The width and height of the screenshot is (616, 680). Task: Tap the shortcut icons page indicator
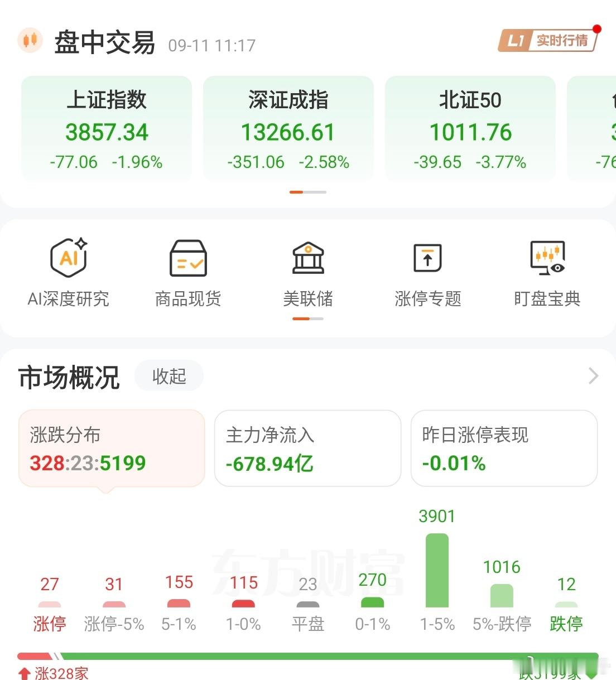tap(308, 319)
